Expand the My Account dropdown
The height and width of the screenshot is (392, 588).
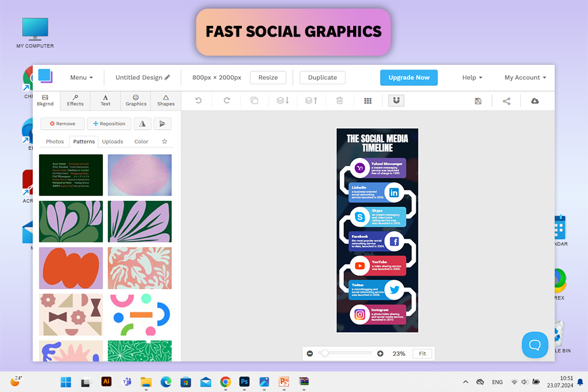[525, 77]
